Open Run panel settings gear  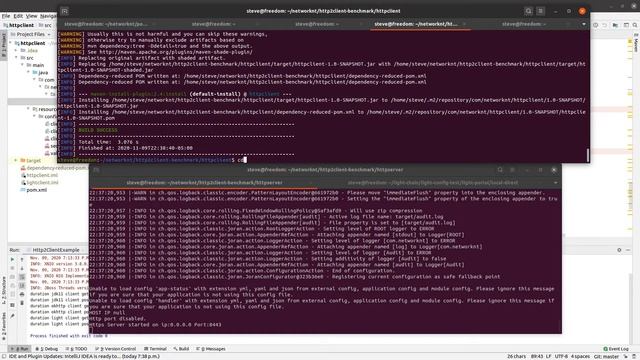click(619, 250)
